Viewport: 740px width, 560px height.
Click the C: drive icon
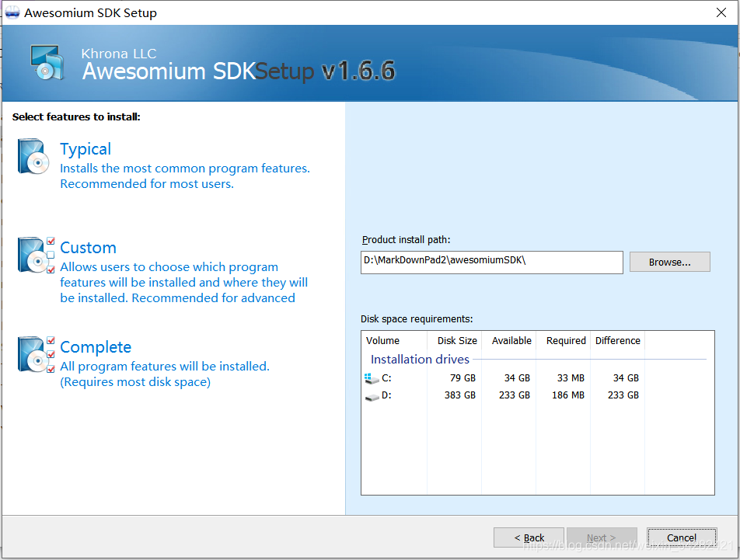click(372, 378)
